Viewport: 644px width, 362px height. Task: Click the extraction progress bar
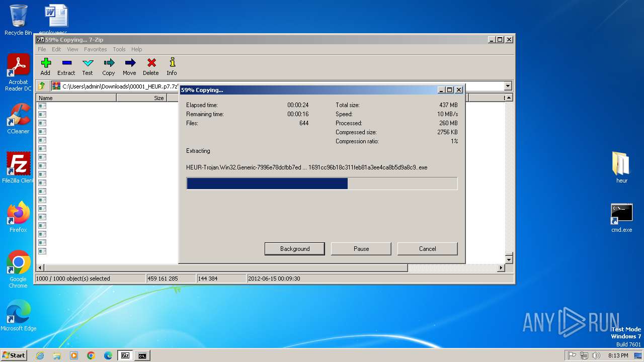(x=322, y=184)
